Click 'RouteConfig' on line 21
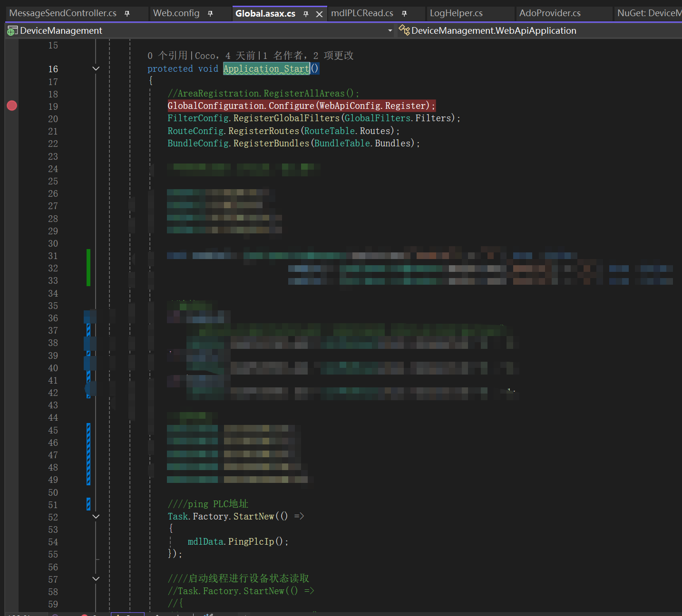 click(x=195, y=131)
